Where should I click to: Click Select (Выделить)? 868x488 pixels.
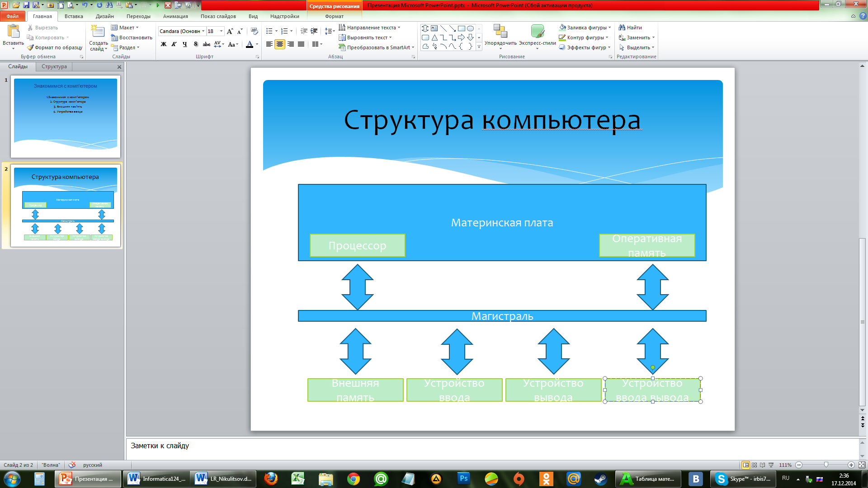coord(637,47)
